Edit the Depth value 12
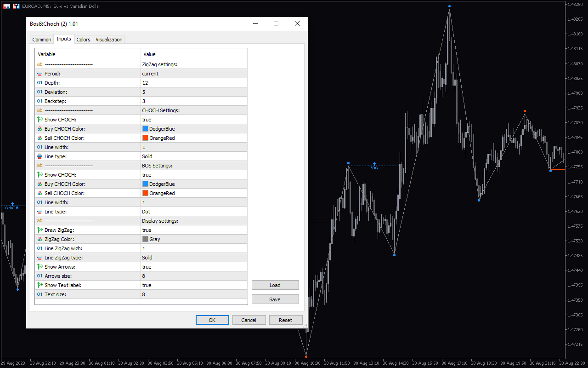This screenshot has width=588, height=368. (x=194, y=83)
